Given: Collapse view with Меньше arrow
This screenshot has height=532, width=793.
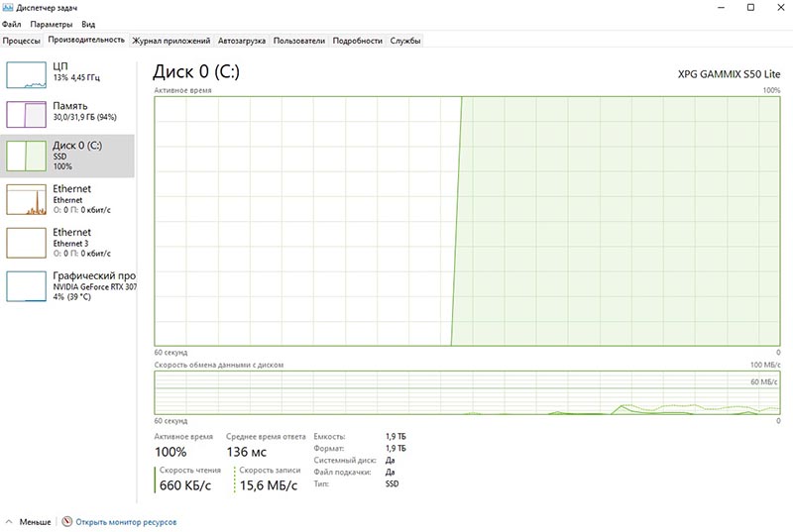Looking at the screenshot, I should click(9, 521).
